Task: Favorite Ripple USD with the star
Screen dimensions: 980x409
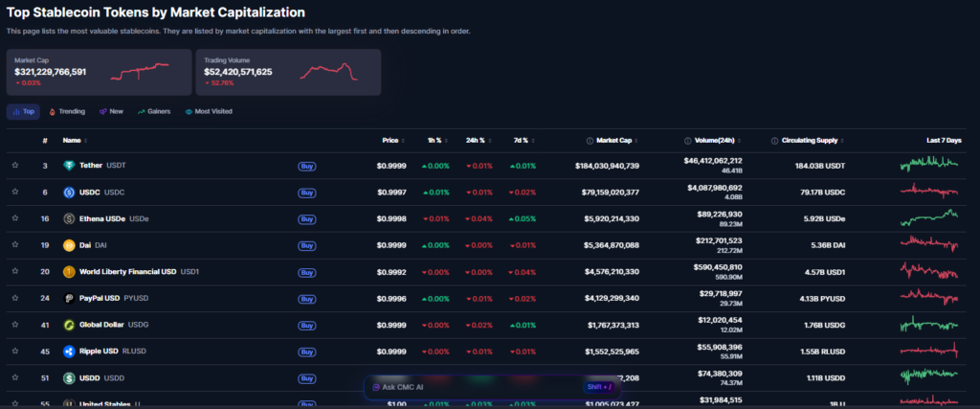Action: [x=15, y=352]
